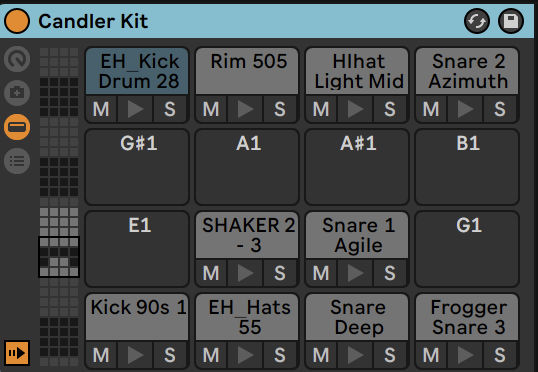Image resolution: width=538 pixels, height=372 pixels.
Task: Click the pad overview selector
Action: coord(59,257)
